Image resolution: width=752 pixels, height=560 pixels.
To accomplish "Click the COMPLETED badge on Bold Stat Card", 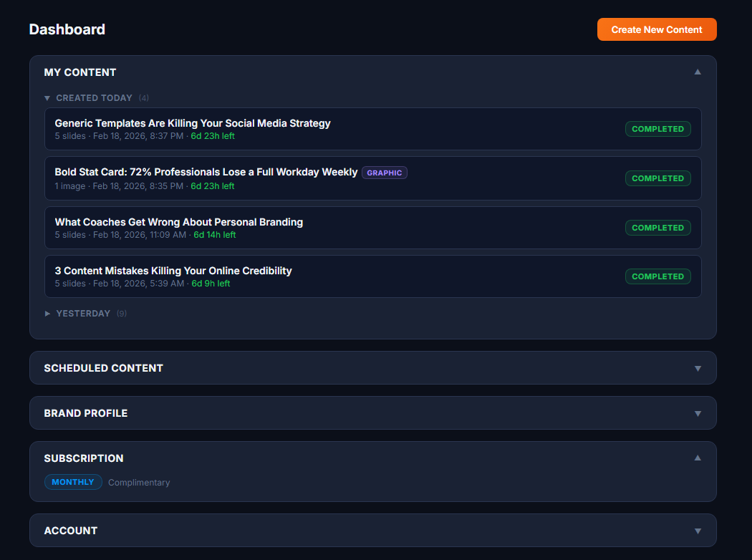I will [x=657, y=178].
